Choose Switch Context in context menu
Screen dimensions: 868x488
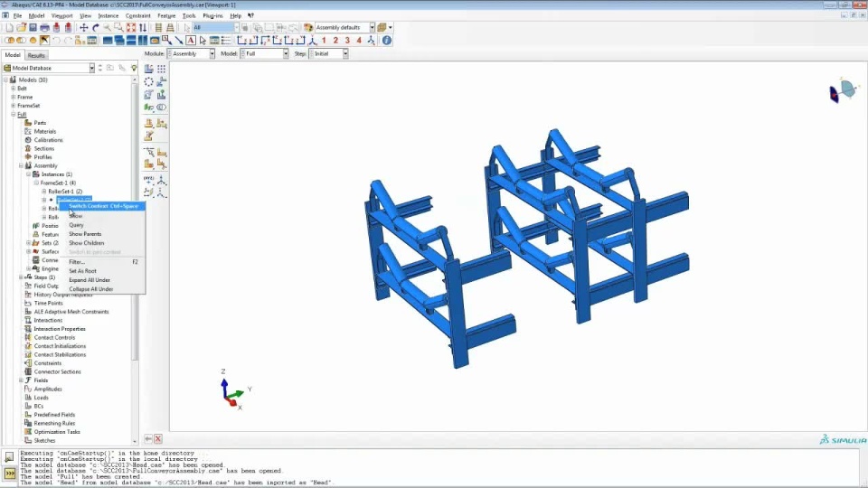[102, 206]
